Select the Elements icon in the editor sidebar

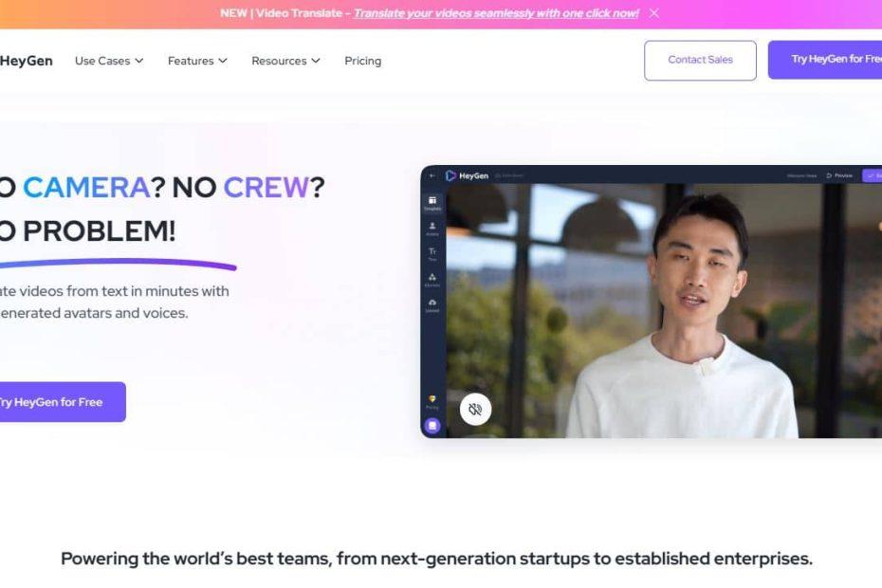tap(432, 280)
